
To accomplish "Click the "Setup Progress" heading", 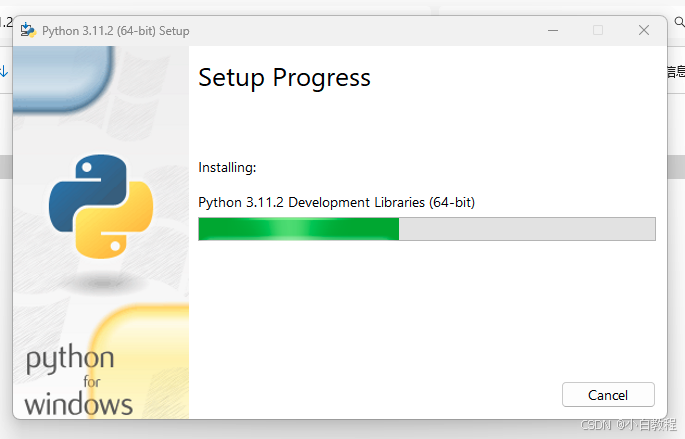I will [x=284, y=78].
